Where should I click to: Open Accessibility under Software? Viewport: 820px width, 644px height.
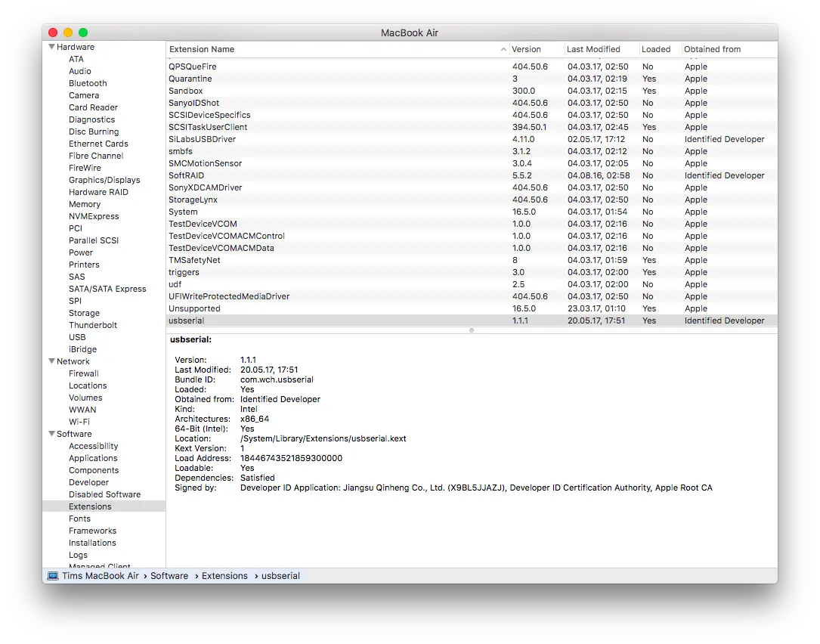[x=94, y=446]
